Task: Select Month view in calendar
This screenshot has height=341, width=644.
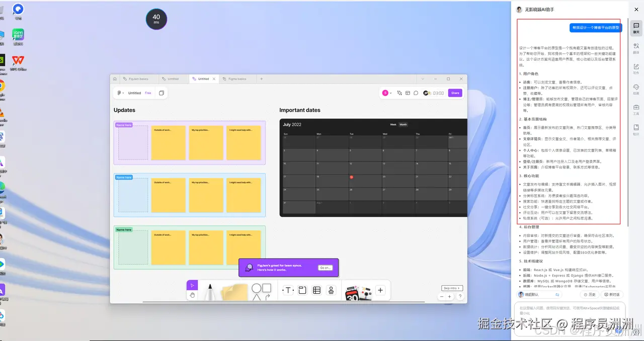Action: pyautogui.click(x=403, y=124)
